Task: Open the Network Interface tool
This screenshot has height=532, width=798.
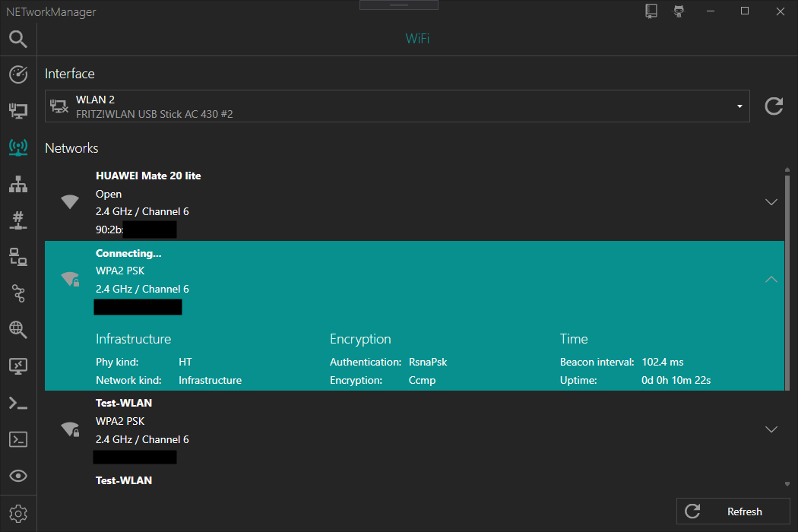Action: tap(17, 111)
